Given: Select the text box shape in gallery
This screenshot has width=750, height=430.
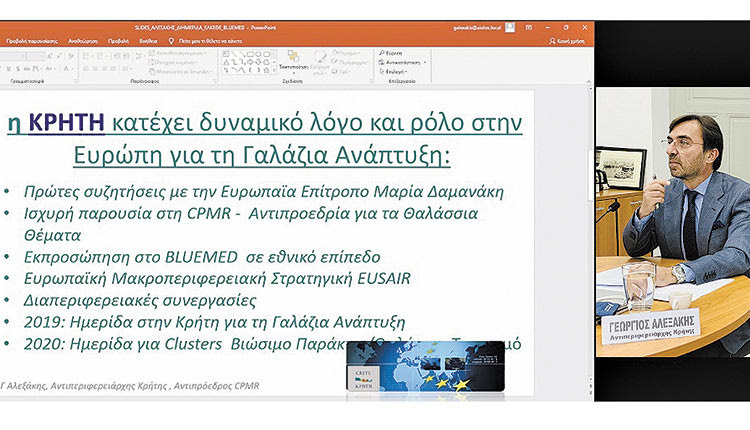Looking at the screenshot, I should click(226, 54).
